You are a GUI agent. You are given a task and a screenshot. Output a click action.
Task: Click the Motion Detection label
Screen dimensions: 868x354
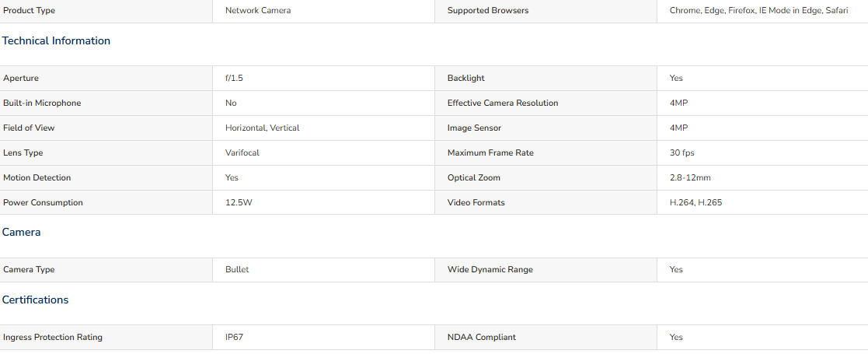(x=37, y=178)
